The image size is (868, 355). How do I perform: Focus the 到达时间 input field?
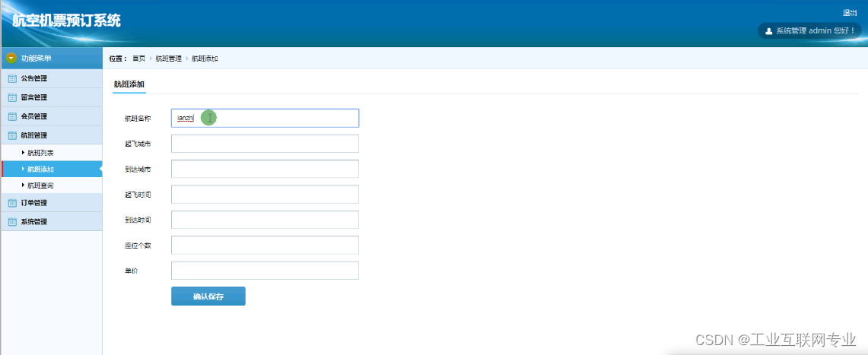tap(265, 220)
